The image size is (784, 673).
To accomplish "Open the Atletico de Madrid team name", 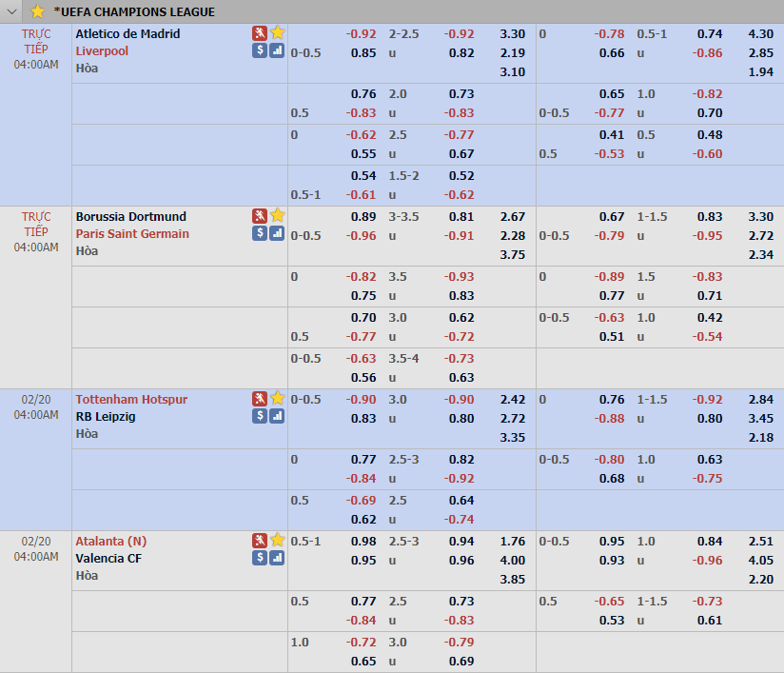I will click(128, 33).
